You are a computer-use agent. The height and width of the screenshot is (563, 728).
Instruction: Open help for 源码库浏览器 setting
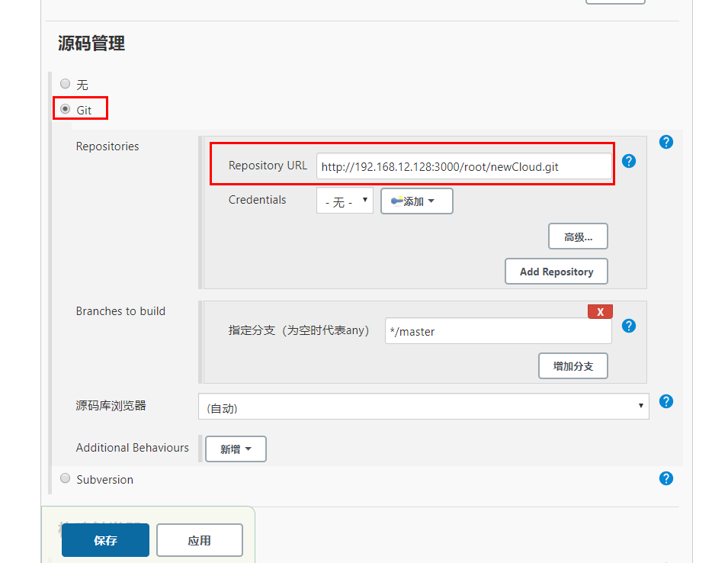tap(665, 401)
